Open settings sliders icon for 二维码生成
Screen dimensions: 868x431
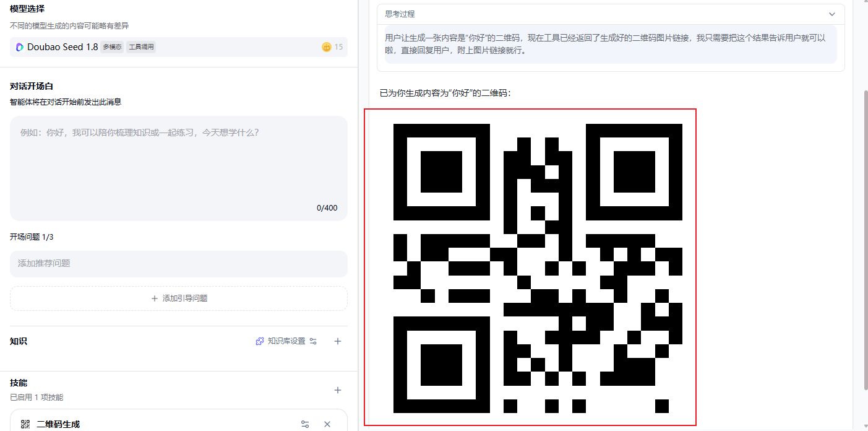point(305,424)
